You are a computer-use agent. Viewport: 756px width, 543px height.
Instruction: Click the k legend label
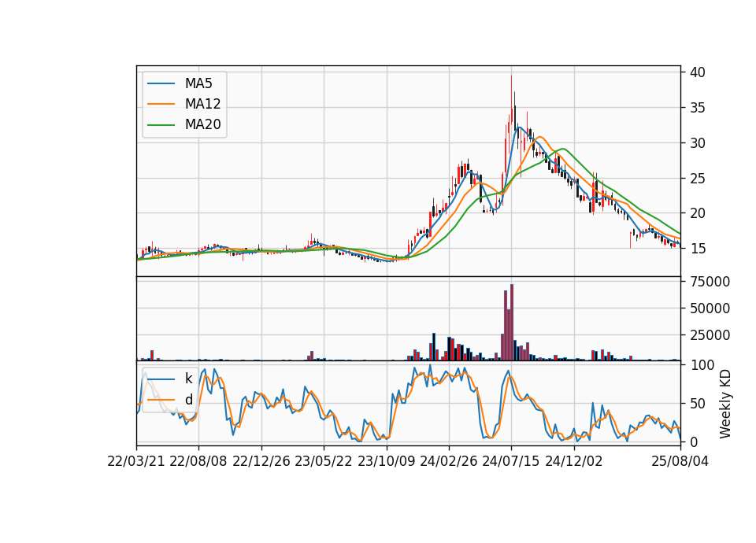point(189,379)
